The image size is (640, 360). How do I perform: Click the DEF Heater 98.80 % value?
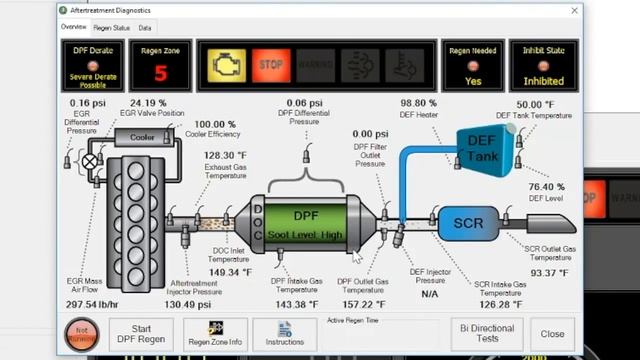(x=418, y=103)
